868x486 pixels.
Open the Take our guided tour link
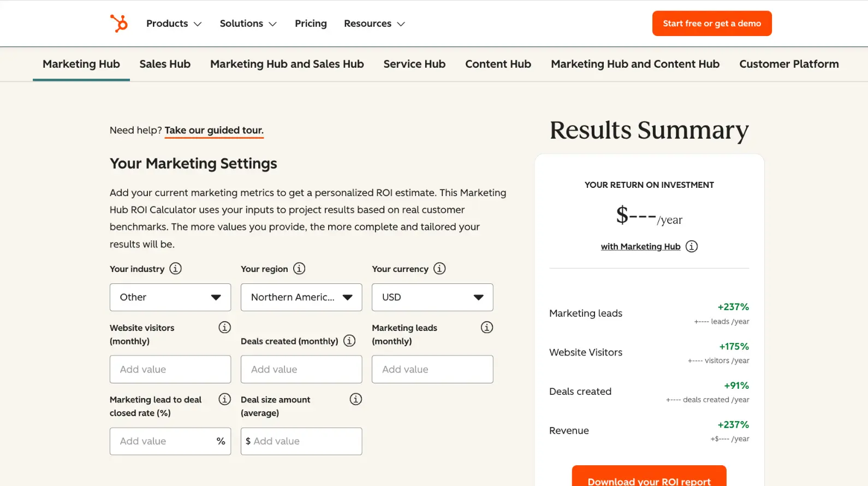214,130
